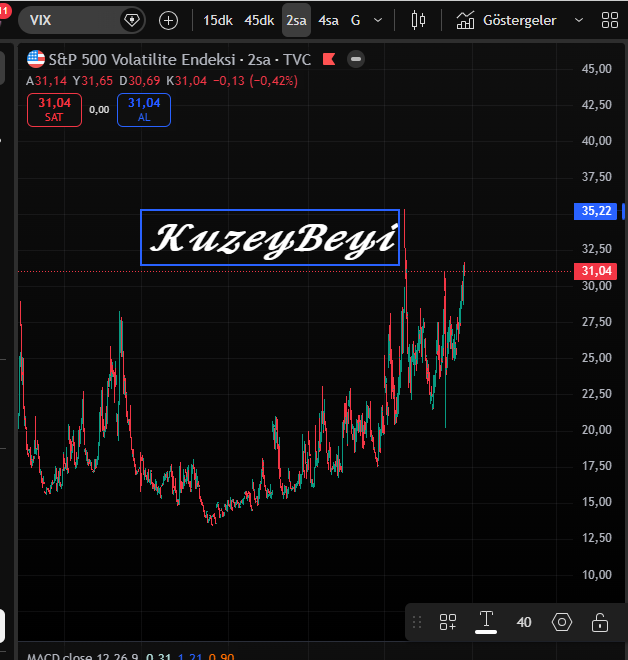Click the Y31,65 high value in legend
Viewport: 628px width, 660px height.
[x=93, y=81]
